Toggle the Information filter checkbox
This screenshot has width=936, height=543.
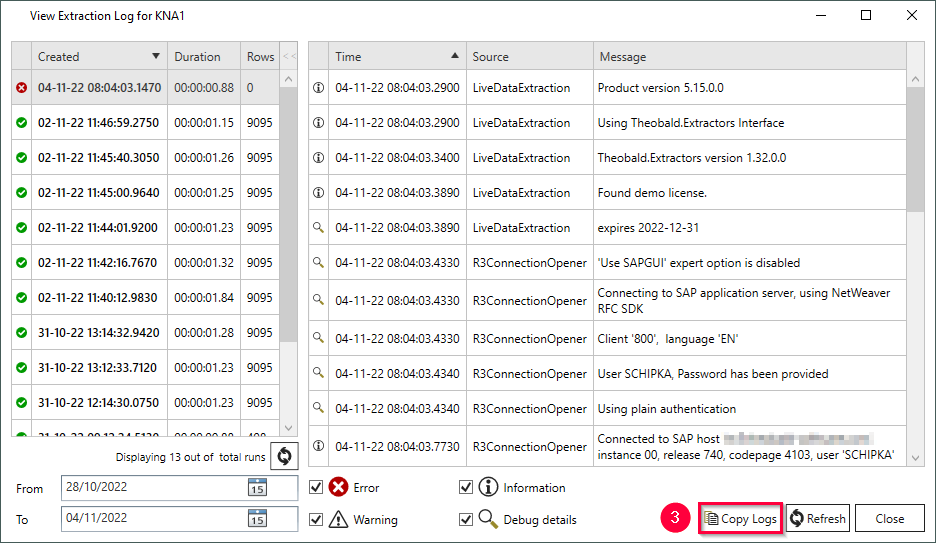[465, 488]
